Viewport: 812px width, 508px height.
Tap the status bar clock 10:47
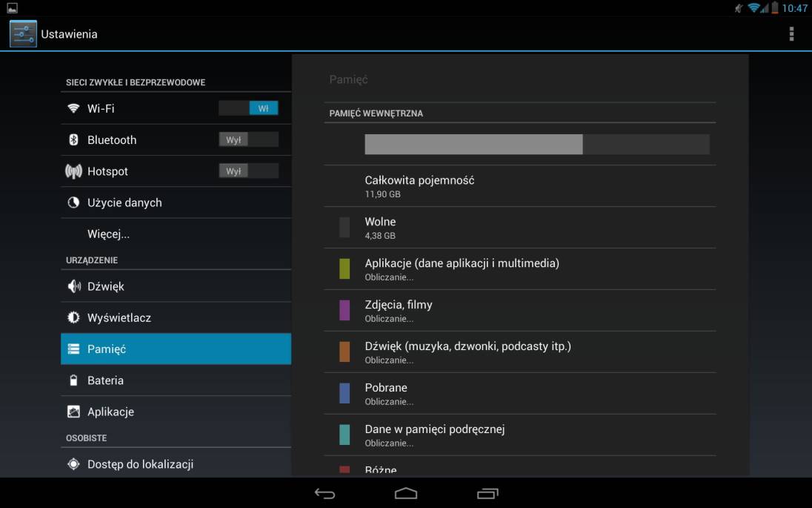794,8
